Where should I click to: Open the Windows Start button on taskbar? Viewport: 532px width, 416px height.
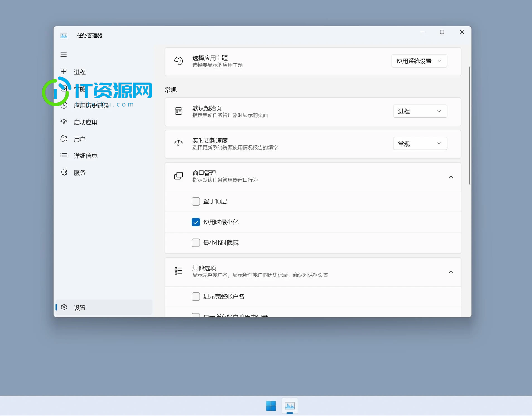[271, 406]
